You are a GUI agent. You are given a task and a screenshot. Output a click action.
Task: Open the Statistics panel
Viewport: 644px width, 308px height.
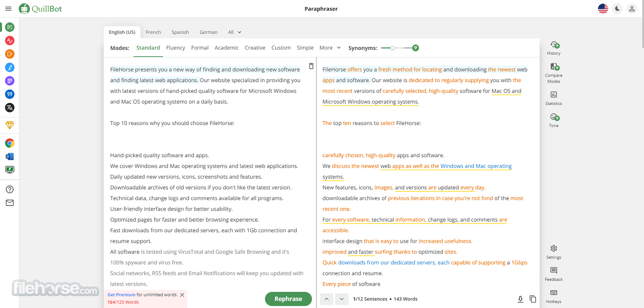tap(554, 98)
